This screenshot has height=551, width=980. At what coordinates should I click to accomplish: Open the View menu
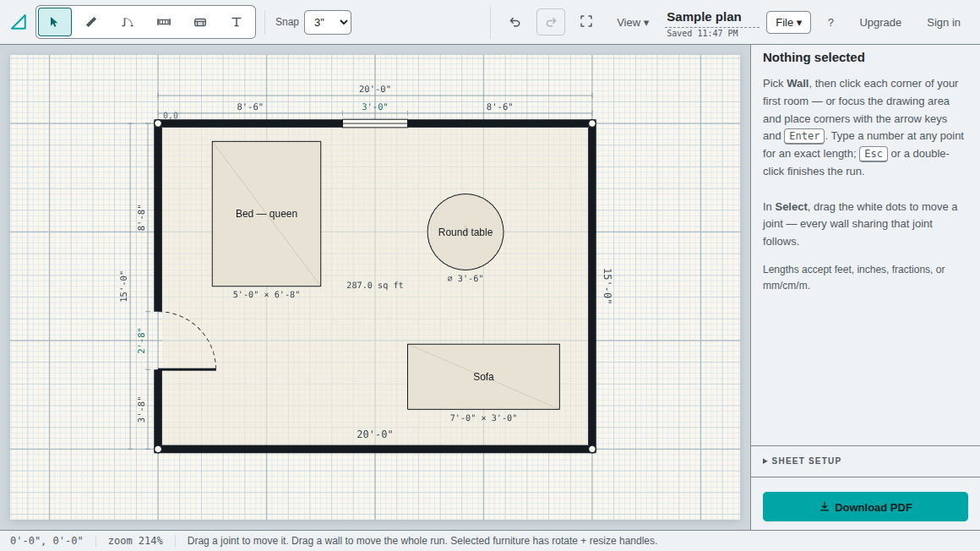[x=633, y=23]
